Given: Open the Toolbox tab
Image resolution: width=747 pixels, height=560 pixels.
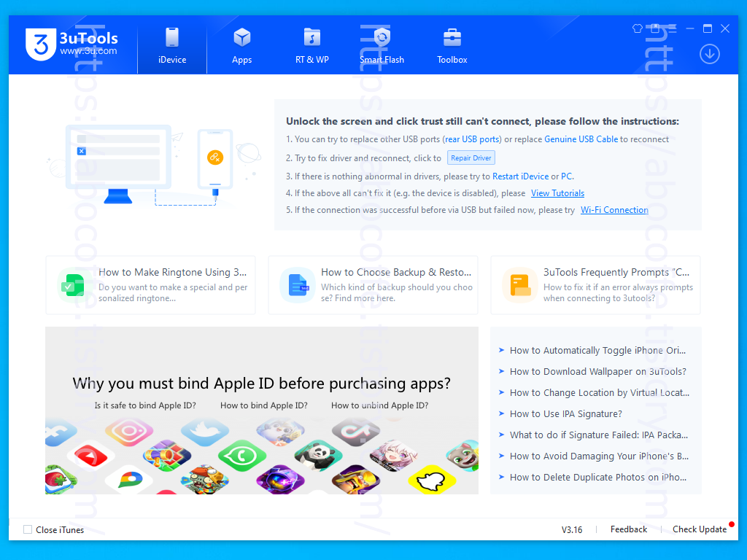Looking at the screenshot, I should coord(452,46).
